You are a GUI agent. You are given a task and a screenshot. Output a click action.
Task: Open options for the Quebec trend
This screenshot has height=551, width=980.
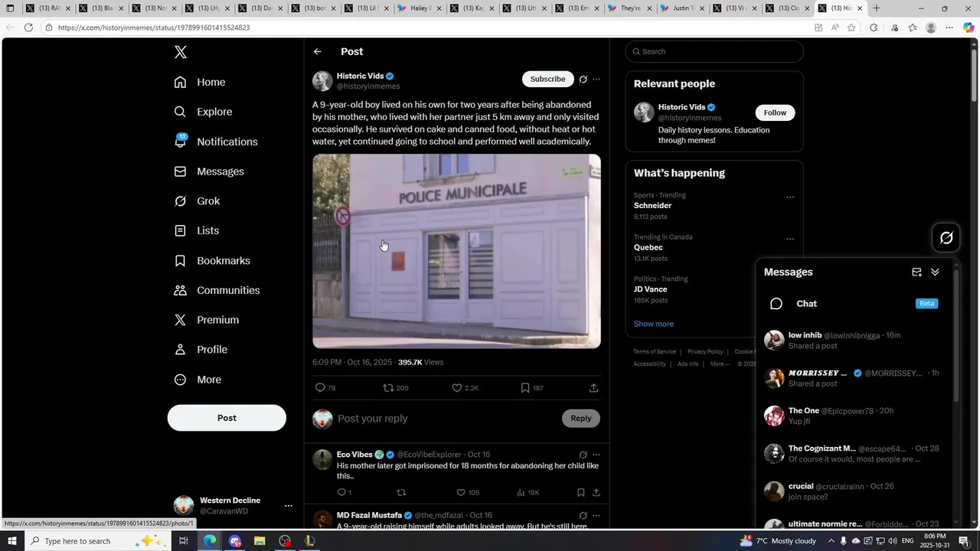coord(790,239)
